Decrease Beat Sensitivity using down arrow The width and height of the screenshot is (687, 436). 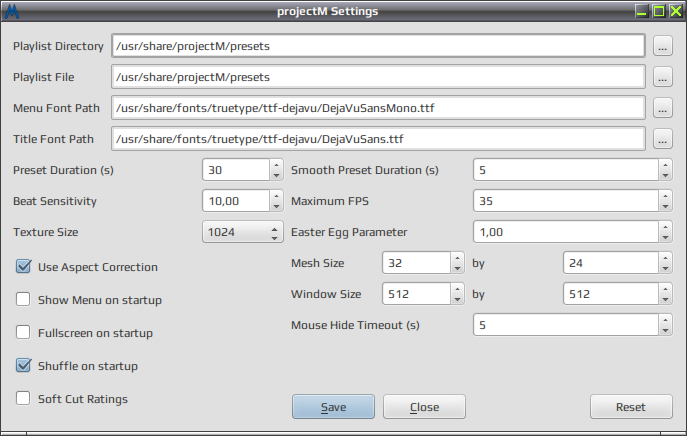tap(276, 206)
